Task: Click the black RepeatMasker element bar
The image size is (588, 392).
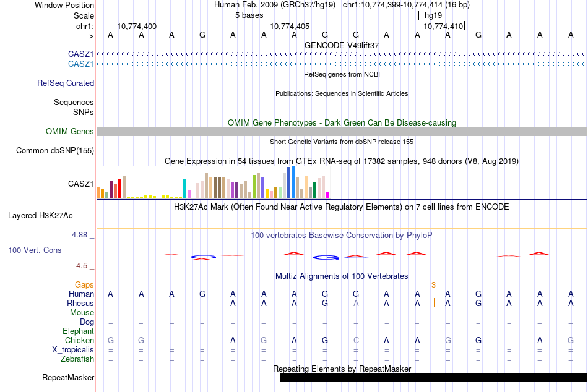Action: tap(433, 377)
